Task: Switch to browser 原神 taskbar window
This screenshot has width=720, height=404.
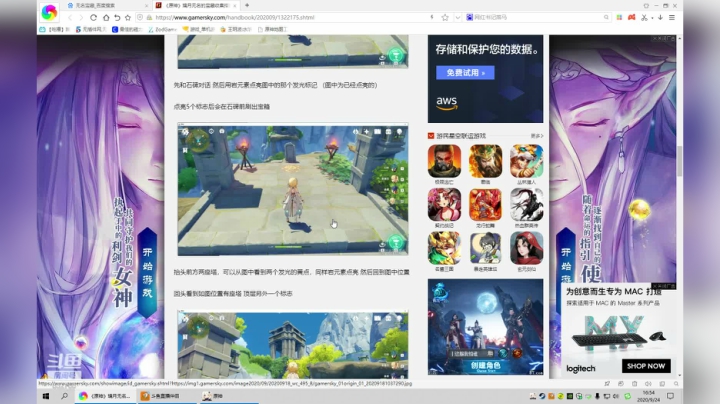Action: (x=105, y=396)
